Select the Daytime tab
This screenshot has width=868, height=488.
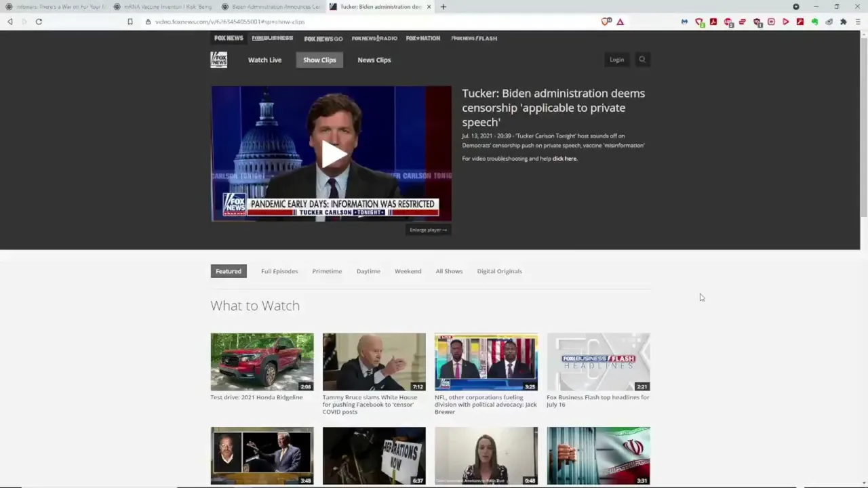click(x=368, y=271)
